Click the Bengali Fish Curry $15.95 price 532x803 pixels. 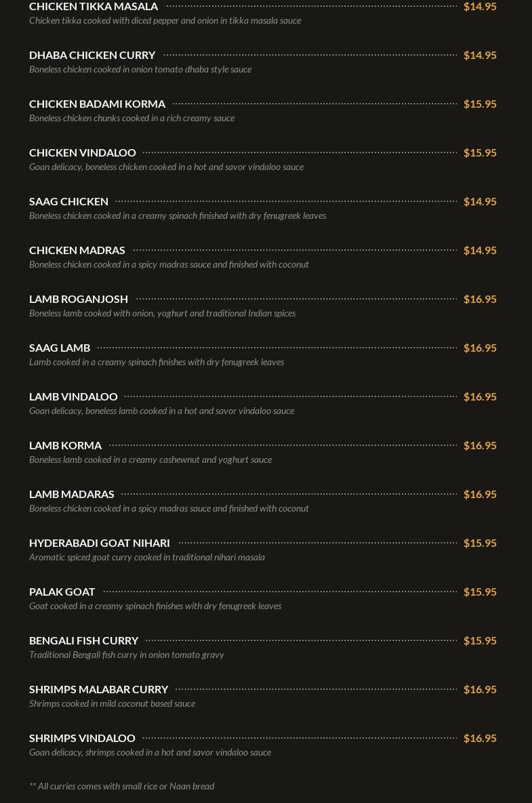(x=480, y=640)
